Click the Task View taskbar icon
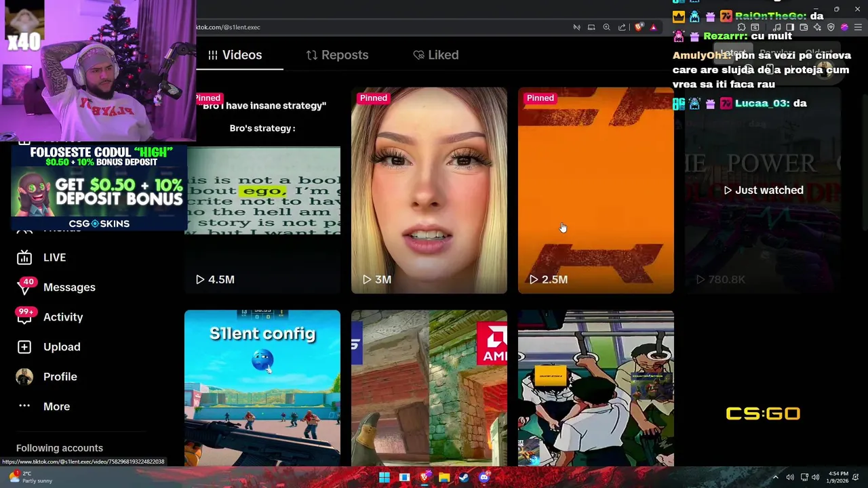This screenshot has width=868, height=488. coord(404,478)
